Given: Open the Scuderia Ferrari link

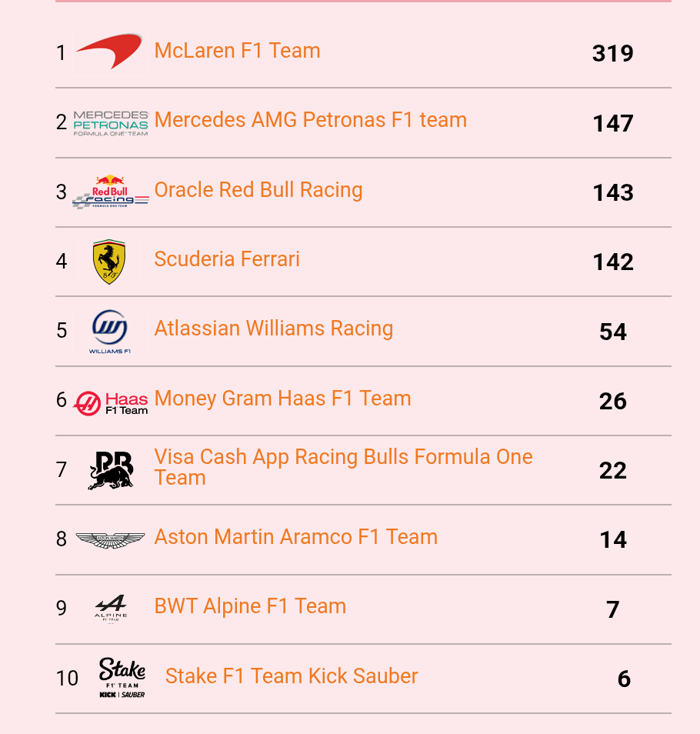Looking at the screenshot, I should click(227, 259).
